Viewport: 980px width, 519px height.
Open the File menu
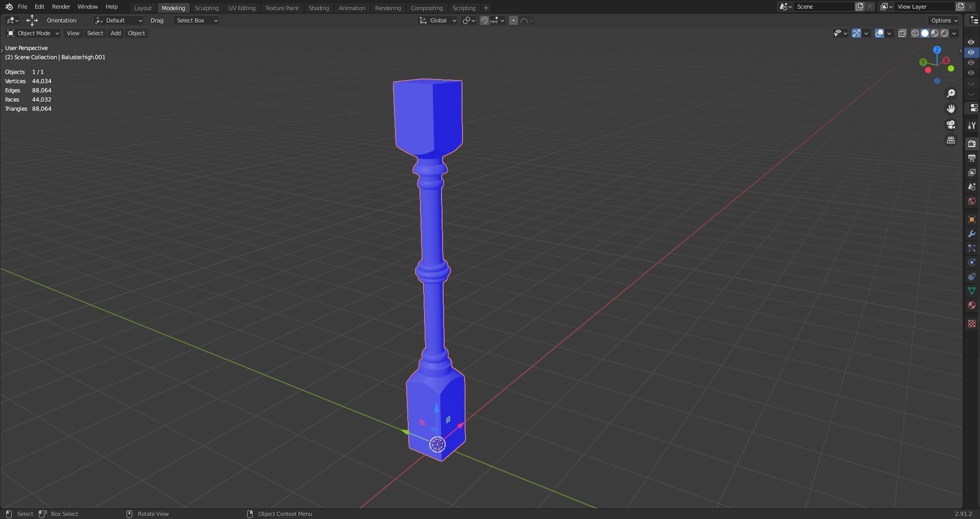click(22, 7)
